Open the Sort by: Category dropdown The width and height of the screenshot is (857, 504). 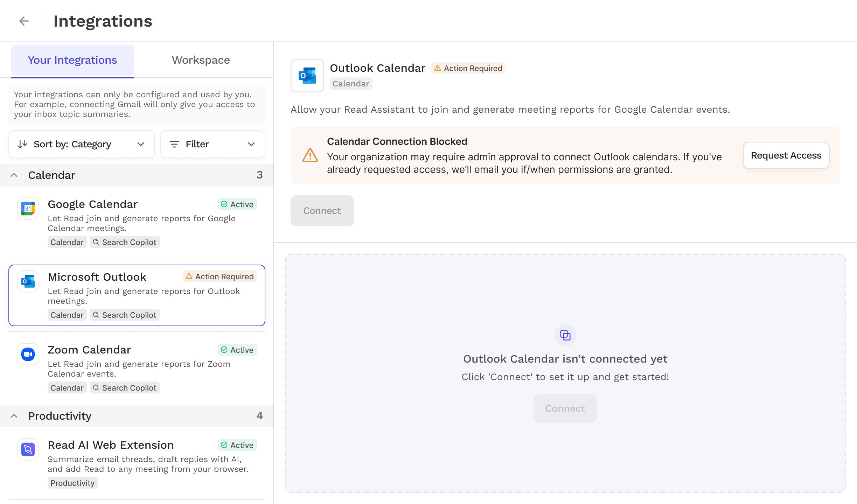[x=82, y=144]
